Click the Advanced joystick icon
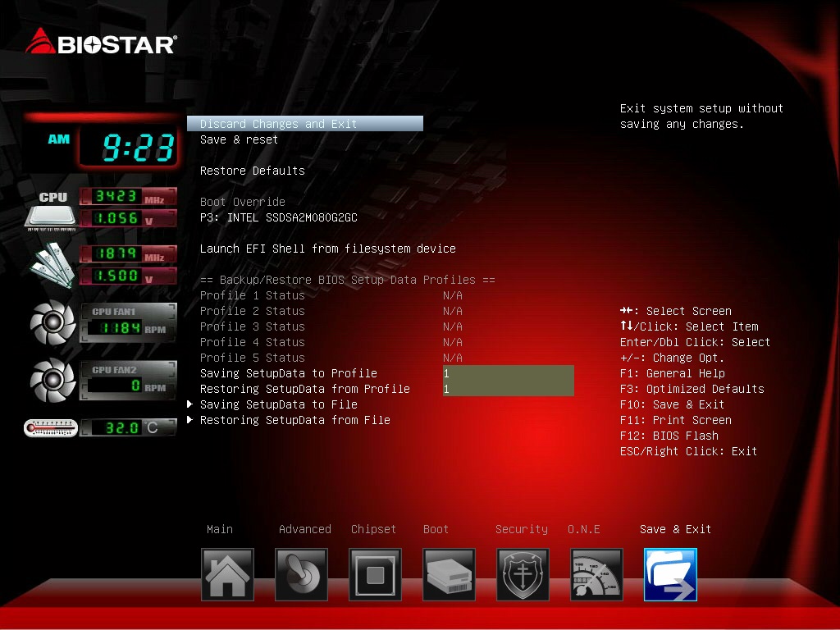This screenshot has width=840, height=630. click(x=301, y=574)
